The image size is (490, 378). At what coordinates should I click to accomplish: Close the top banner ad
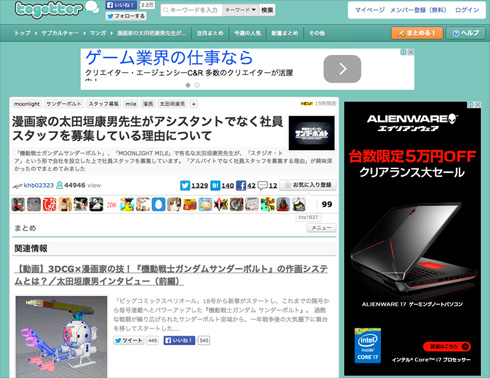[x=411, y=52]
